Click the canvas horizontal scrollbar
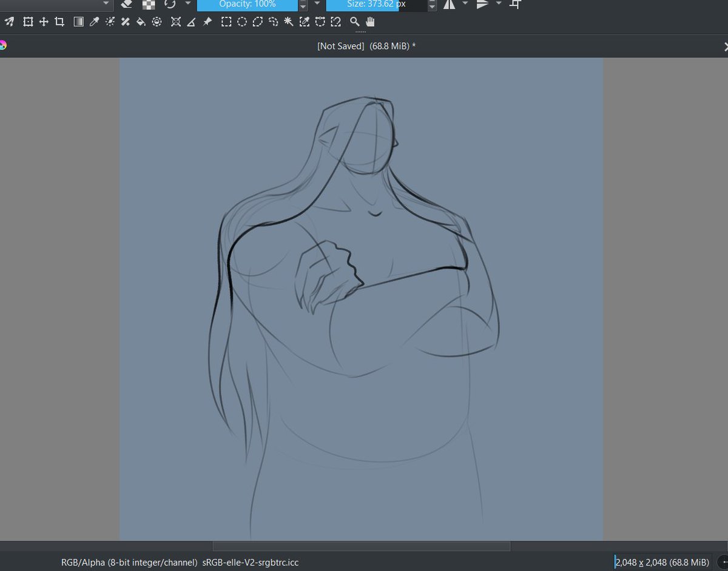The width and height of the screenshot is (728, 571). click(362, 546)
